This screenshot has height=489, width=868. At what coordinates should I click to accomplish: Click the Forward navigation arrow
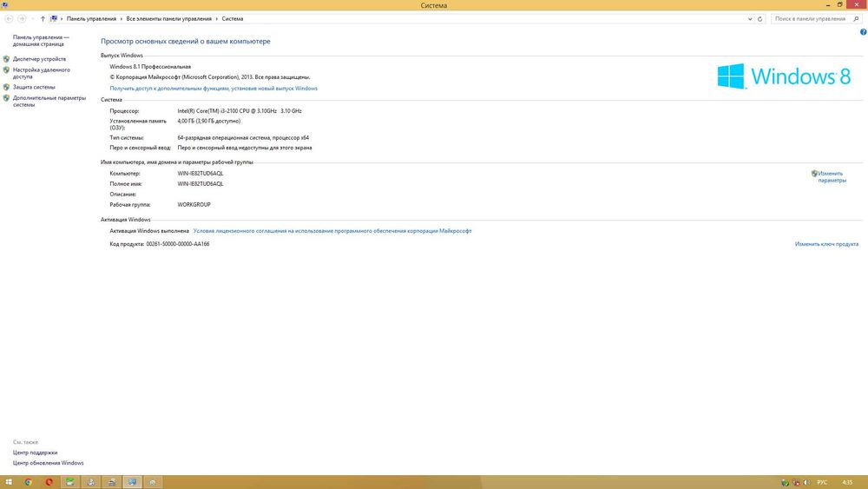[x=22, y=19]
